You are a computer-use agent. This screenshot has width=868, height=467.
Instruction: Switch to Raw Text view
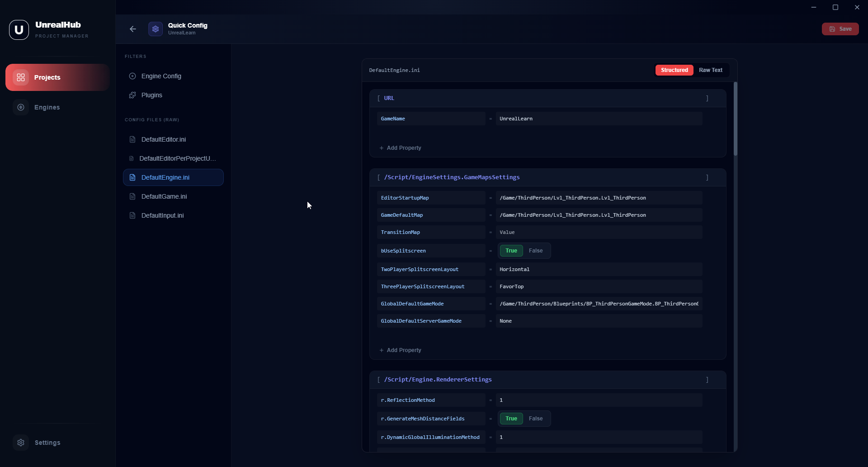coord(711,70)
